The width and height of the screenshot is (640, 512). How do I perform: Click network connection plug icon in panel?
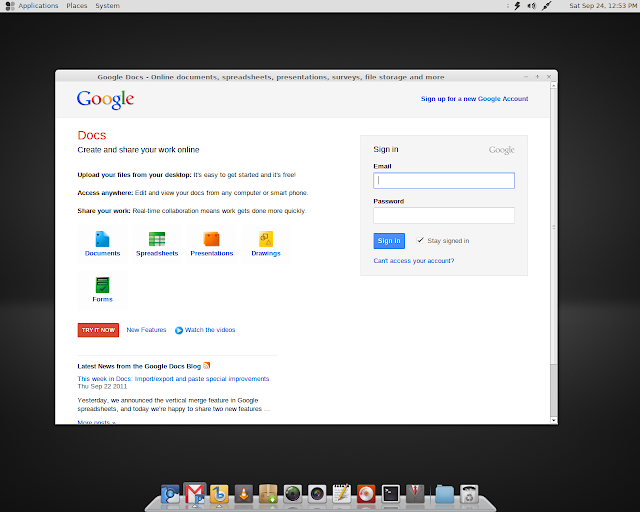(x=547, y=6)
